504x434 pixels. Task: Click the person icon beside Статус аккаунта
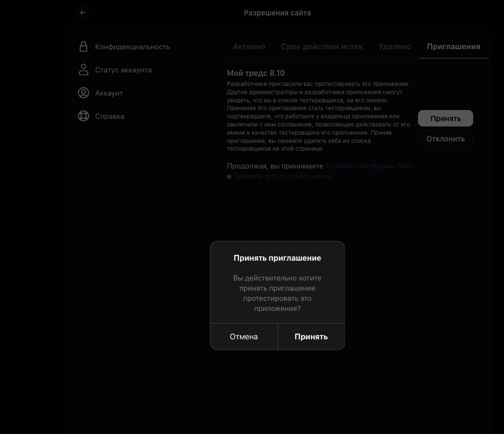(x=84, y=70)
